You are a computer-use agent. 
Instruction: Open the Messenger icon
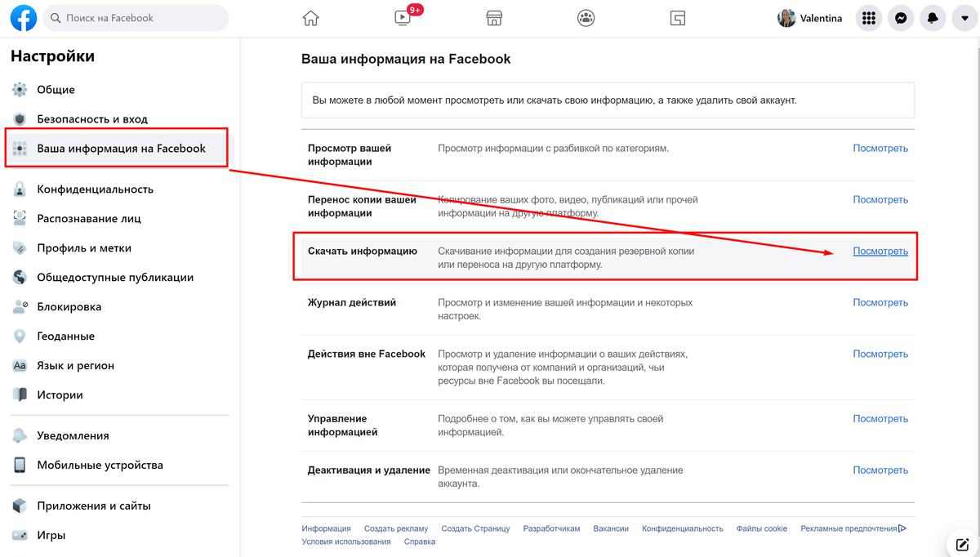[901, 18]
